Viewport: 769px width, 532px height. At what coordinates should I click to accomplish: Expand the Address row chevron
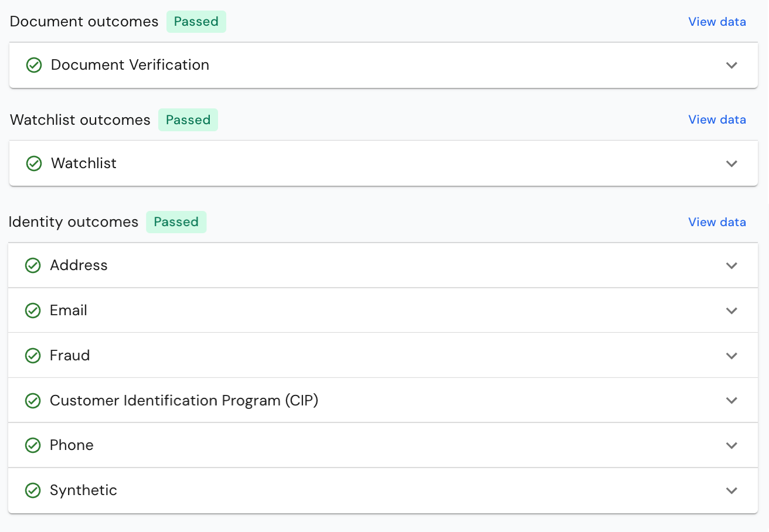tap(731, 265)
